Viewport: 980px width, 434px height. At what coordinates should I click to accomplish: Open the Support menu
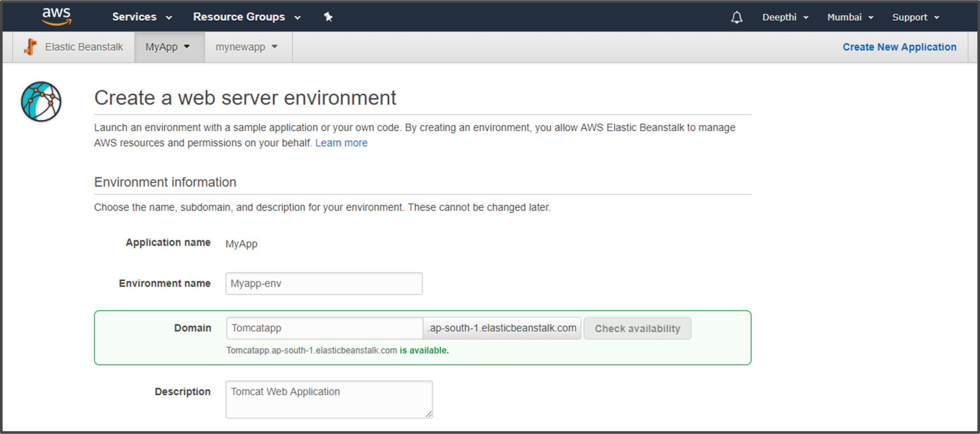pos(916,17)
